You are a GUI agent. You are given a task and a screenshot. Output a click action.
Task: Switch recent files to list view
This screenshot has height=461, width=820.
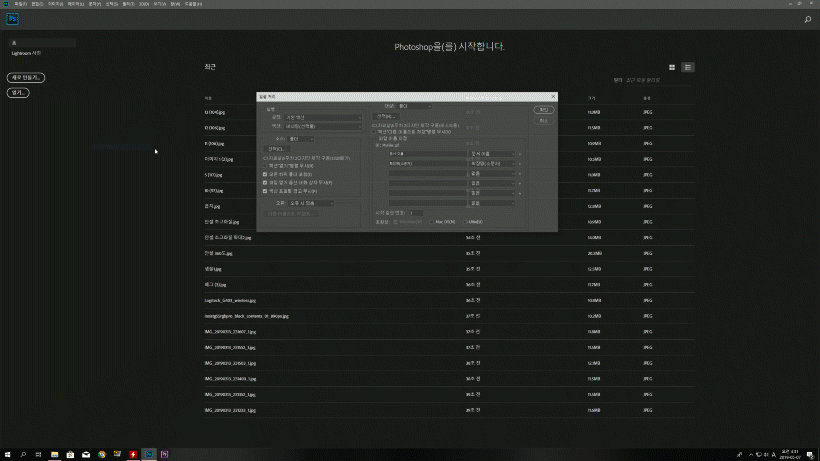coord(688,67)
